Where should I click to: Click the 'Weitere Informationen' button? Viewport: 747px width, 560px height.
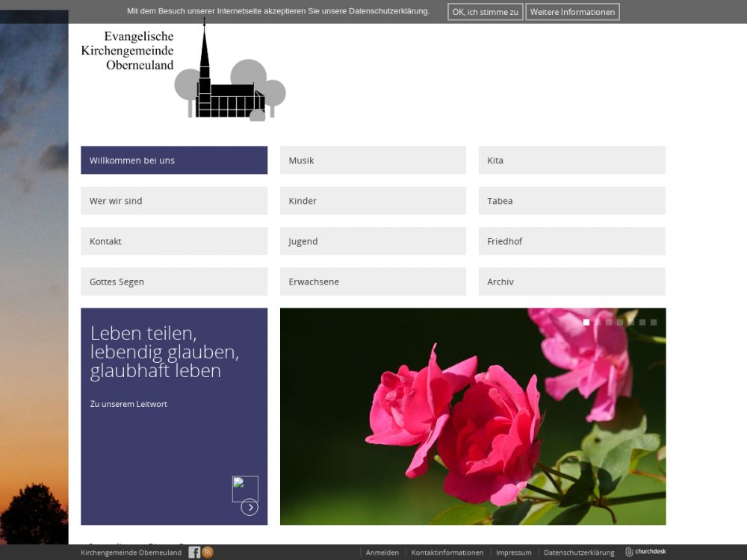(x=572, y=12)
